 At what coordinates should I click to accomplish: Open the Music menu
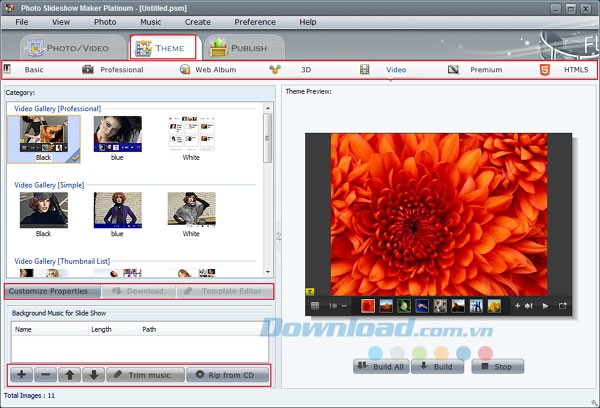pyautogui.click(x=150, y=21)
